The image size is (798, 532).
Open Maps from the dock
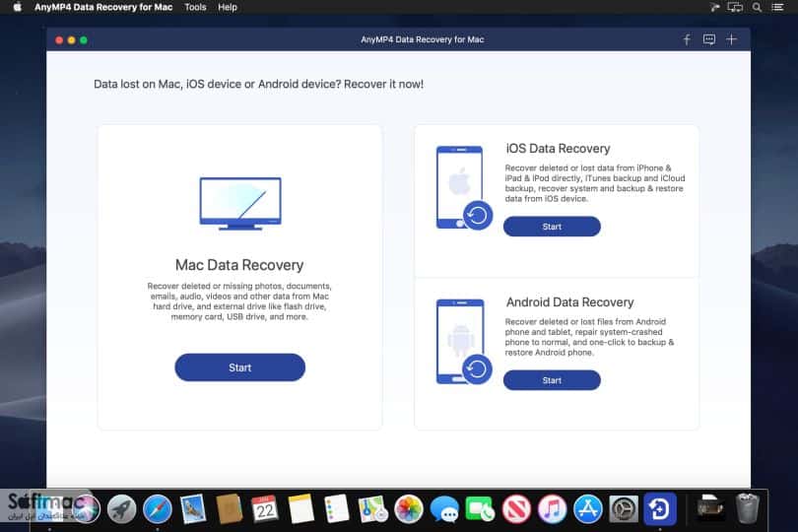373,508
